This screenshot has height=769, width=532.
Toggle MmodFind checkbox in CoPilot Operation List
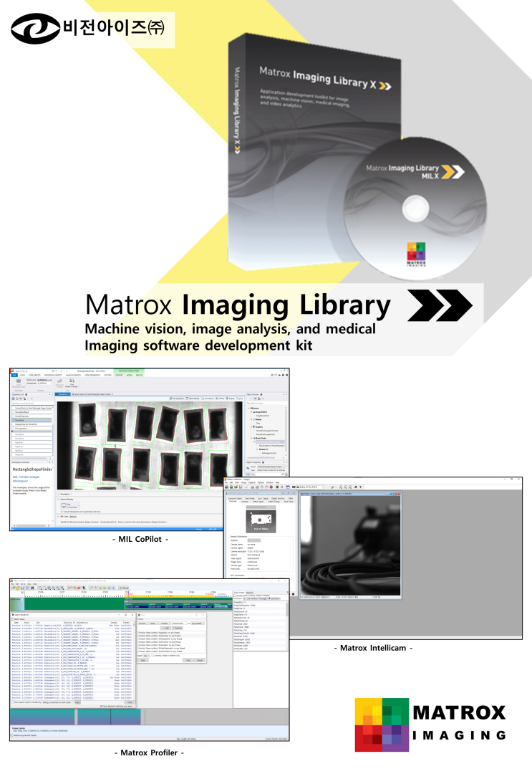click(13, 420)
